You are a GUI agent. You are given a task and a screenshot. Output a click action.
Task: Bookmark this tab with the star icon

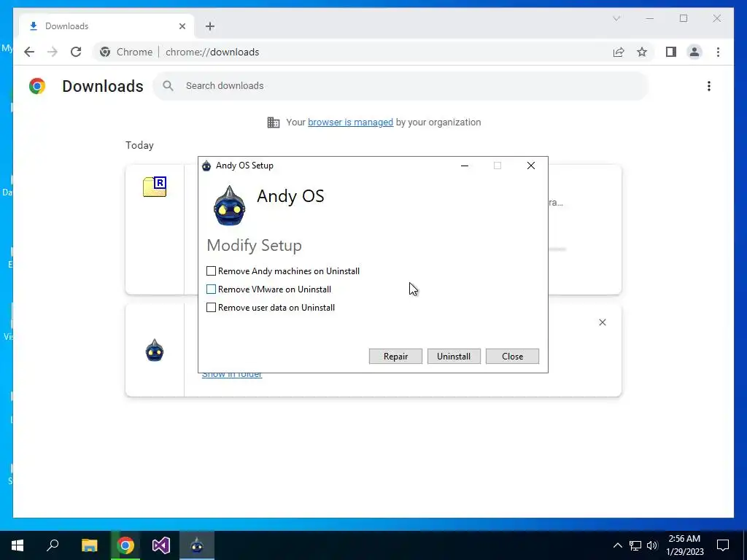(642, 52)
